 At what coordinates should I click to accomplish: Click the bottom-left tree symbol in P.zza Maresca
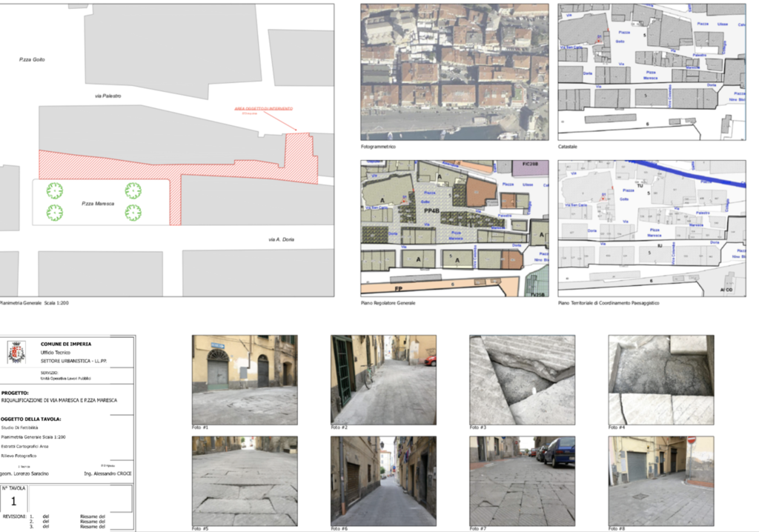(55, 213)
